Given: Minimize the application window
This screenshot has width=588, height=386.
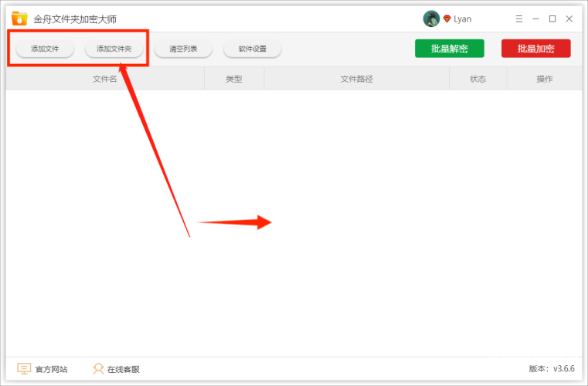Looking at the screenshot, I should (535, 19).
